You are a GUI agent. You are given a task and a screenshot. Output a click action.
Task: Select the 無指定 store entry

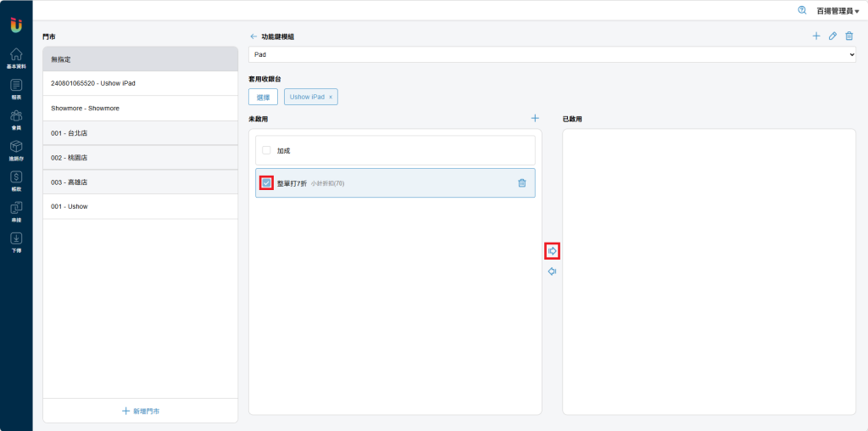[140, 59]
